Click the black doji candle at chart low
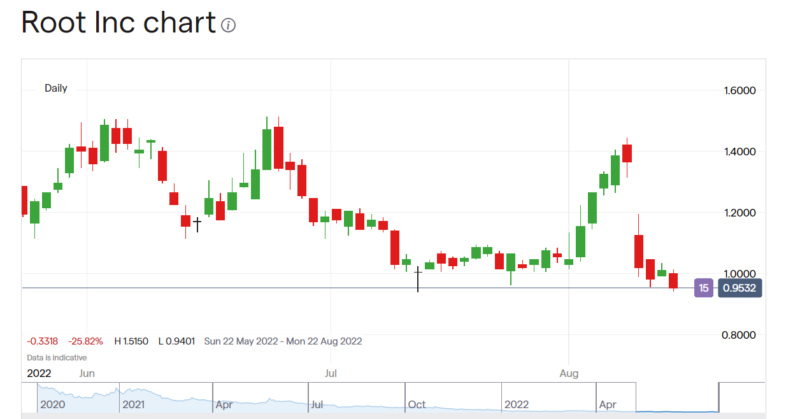 (418, 279)
